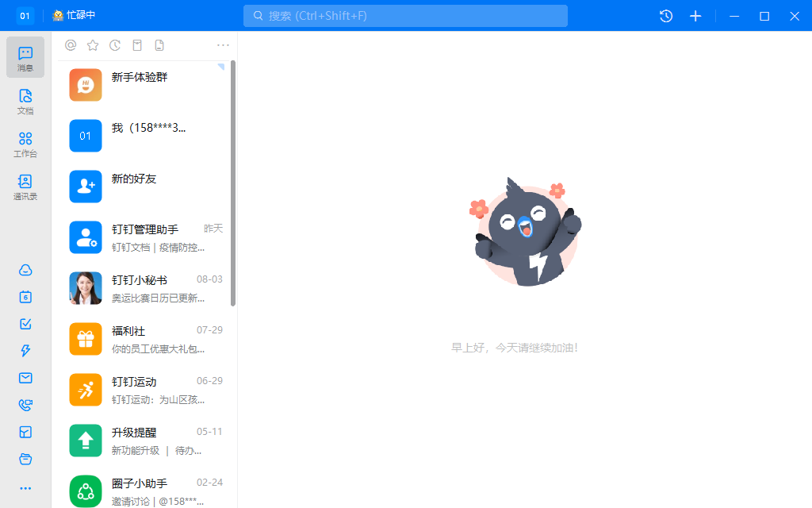Open DING records with the clock filter icon
Viewport: 812px width, 508px height.
[114, 45]
